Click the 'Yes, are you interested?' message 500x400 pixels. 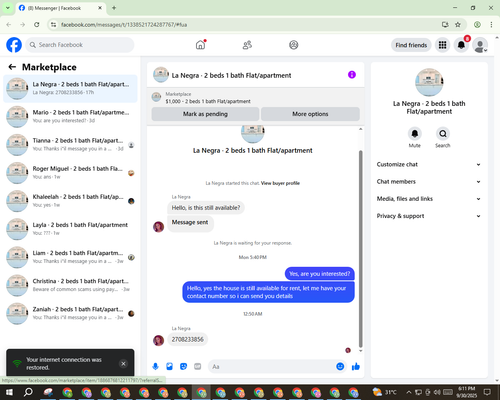319,274
